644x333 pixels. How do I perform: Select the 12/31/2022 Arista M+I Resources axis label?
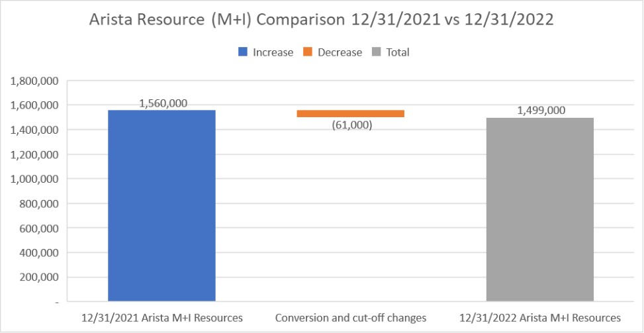[x=539, y=318]
